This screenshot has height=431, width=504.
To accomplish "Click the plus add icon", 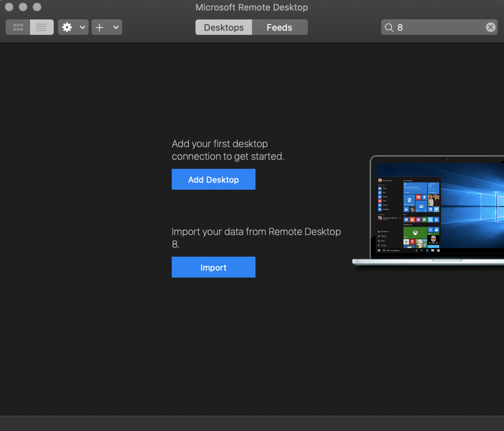I will tap(99, 28).
